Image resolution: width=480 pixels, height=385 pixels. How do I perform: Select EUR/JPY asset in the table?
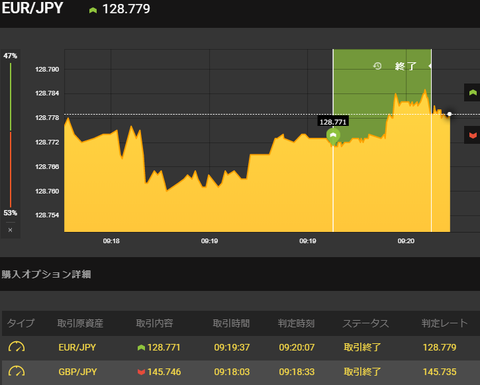click(x=77, y=347)
